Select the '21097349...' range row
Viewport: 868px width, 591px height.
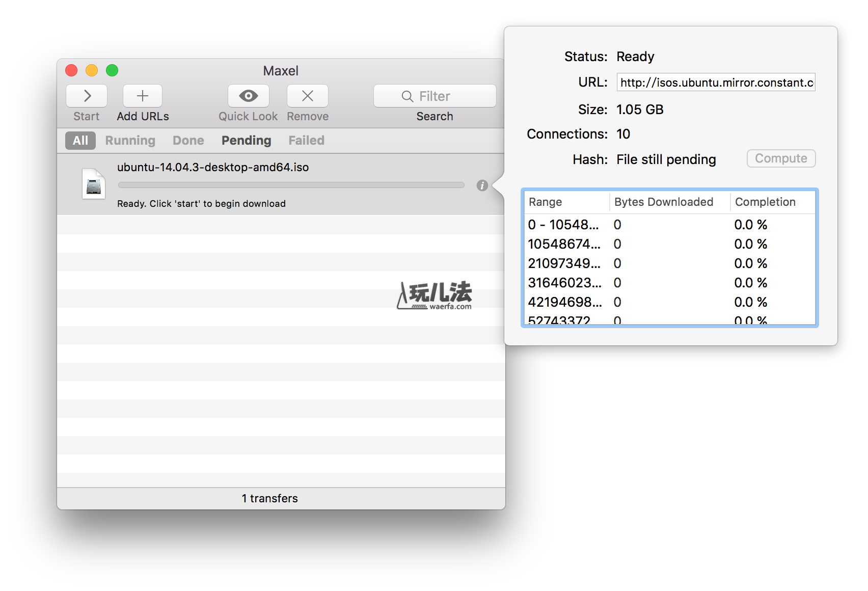click(x=670, y=263)
